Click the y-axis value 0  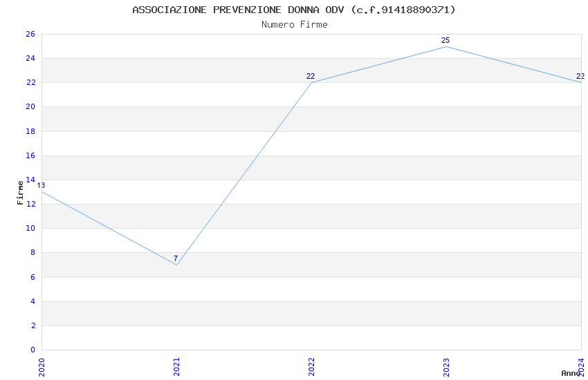[x=33, y=350]
